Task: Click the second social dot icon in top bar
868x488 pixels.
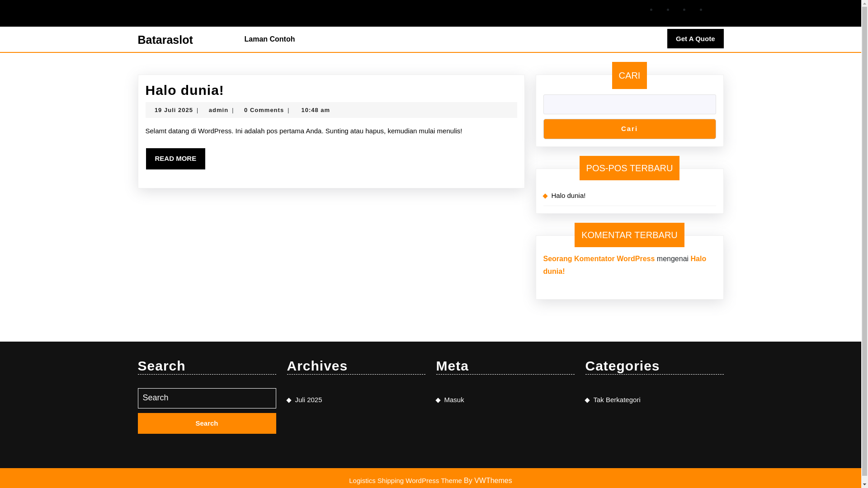Action: point(668,10)
